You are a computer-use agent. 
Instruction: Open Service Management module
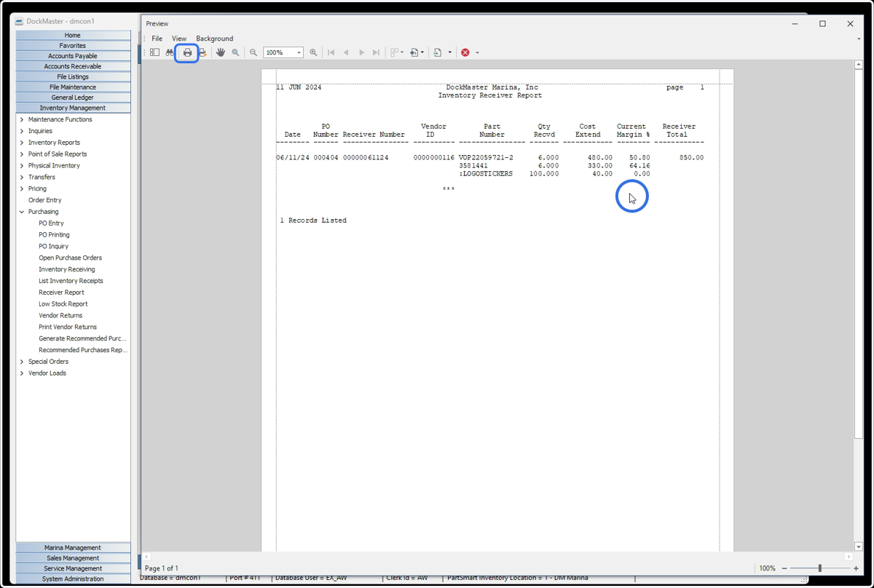73,568
